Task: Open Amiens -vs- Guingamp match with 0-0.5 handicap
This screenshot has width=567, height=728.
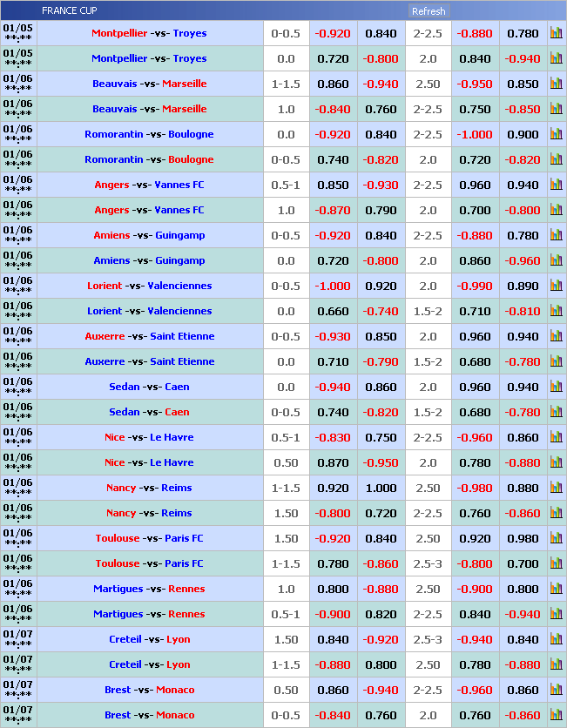Action: tap(149, 235)
